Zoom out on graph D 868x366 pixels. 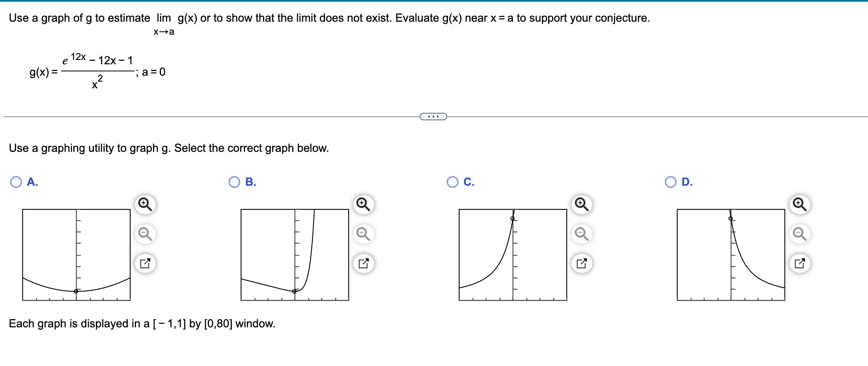tap(799, 234)
